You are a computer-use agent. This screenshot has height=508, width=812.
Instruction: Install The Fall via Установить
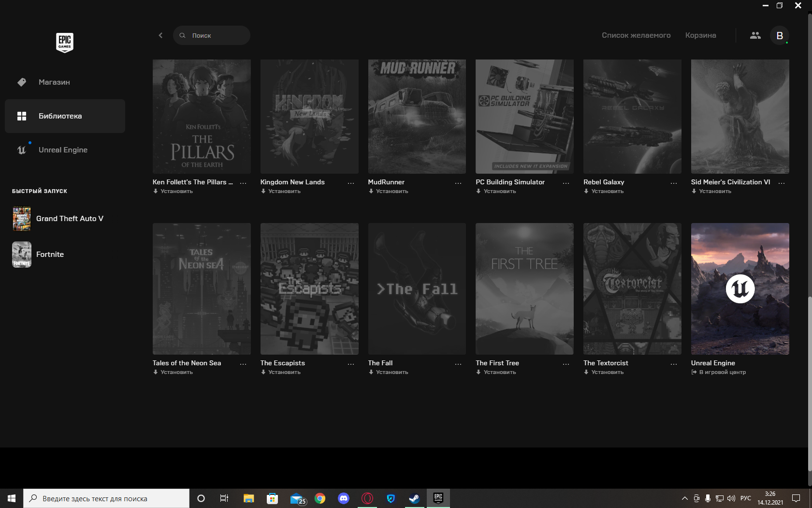pos(389,372)
